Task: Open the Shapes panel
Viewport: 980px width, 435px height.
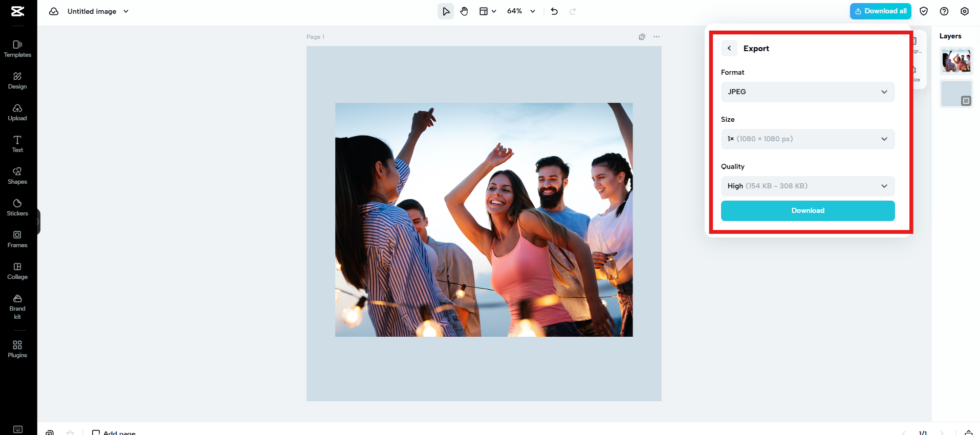Action: (x=17, y=176)
